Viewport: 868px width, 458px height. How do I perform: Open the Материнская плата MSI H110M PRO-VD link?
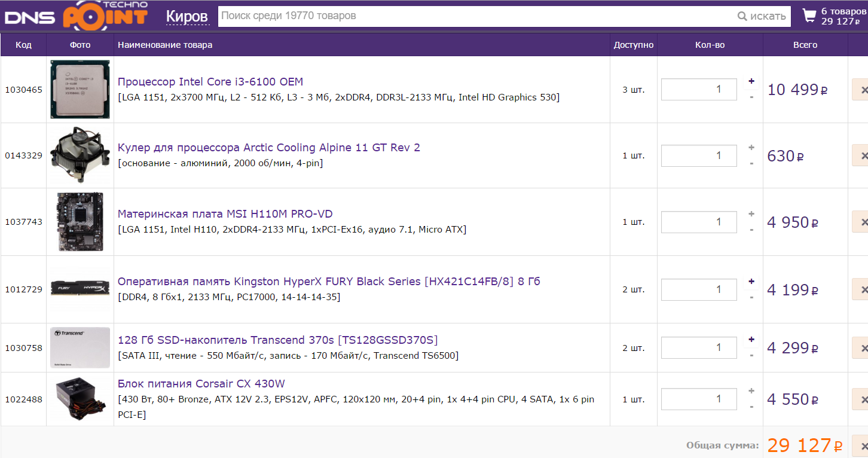pos(225,214)
